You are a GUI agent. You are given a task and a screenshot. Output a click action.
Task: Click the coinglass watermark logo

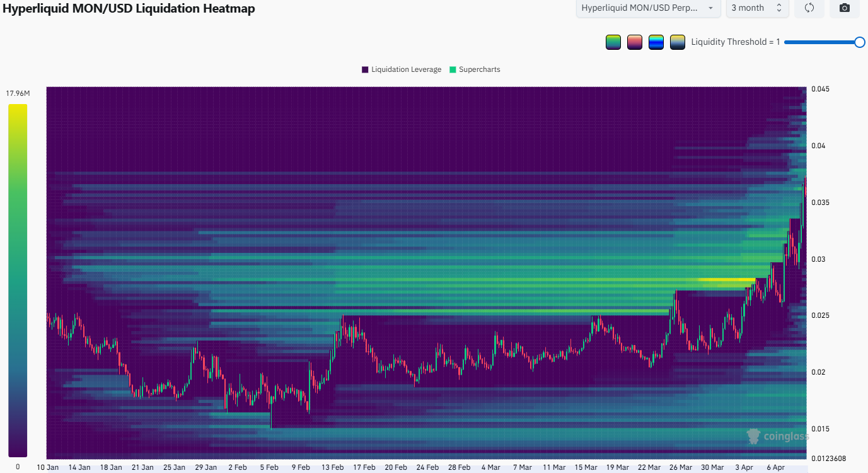click(x=787, y=436)
